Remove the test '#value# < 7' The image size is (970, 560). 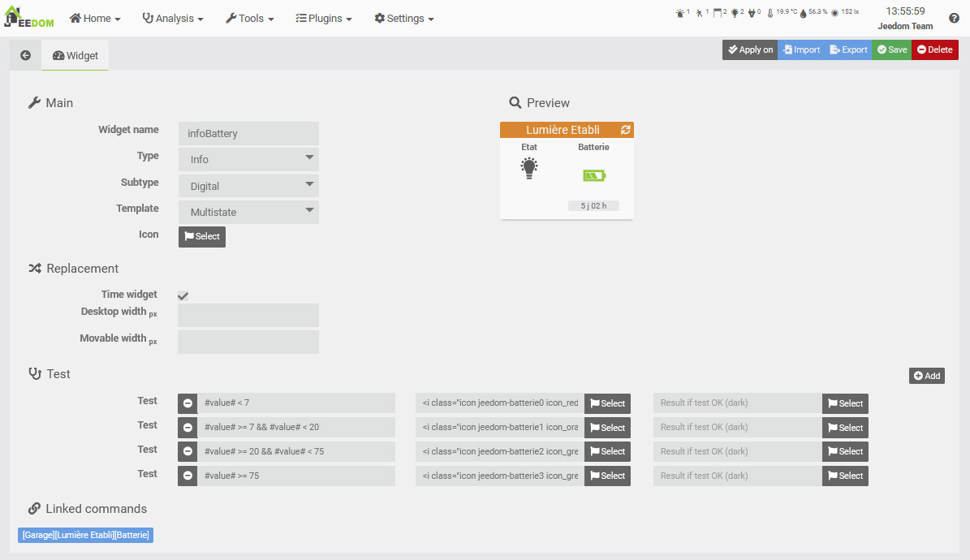coord(188,403)
